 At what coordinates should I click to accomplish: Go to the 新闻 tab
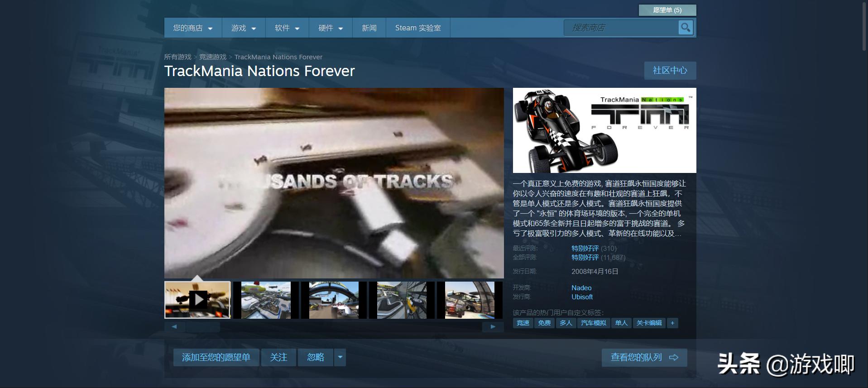tap(369, 28)
